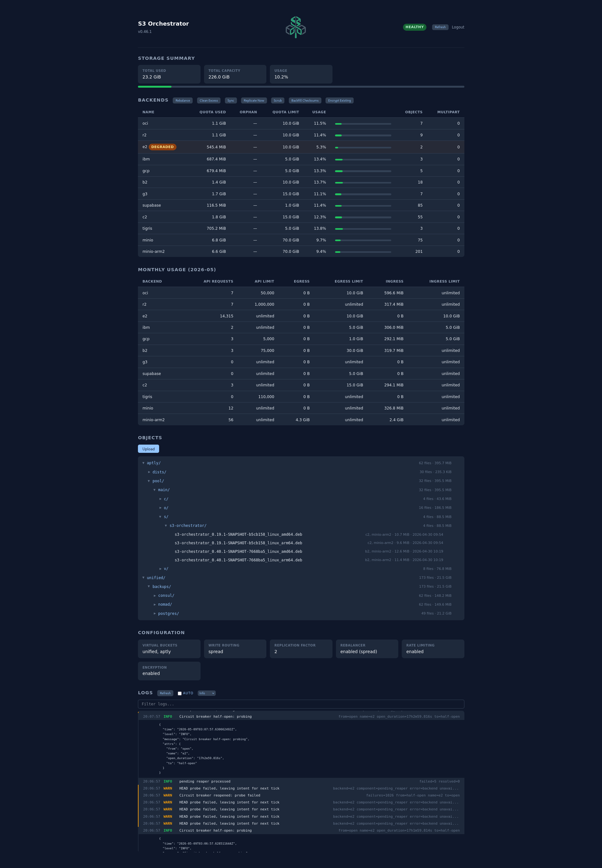This screenshot has height=868, width=602.
Task: Collapse the 20:07:57 half-open probing log entry
Action: click(x=301, y=716)
